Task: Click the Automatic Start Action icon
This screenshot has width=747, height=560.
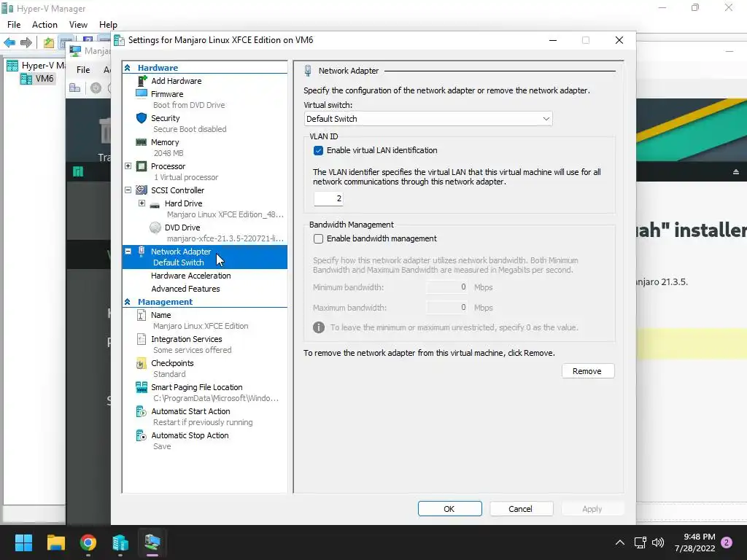Action: 142,411
